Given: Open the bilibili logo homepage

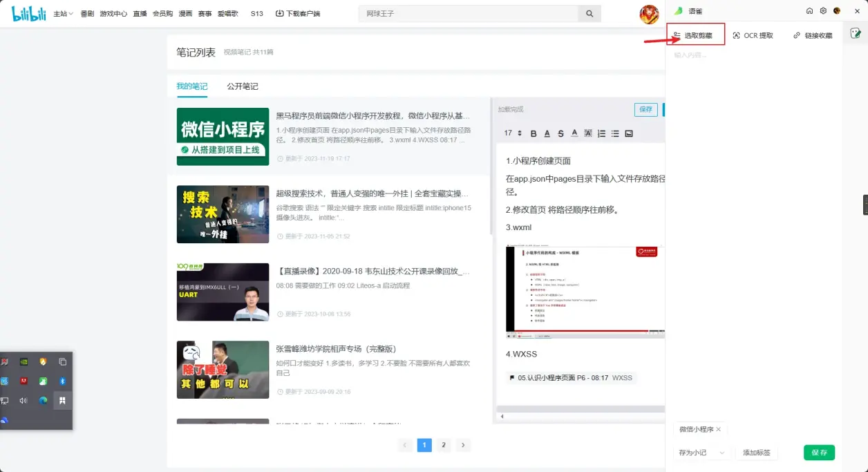Looking at the screenshot, I should pos(29,13).
